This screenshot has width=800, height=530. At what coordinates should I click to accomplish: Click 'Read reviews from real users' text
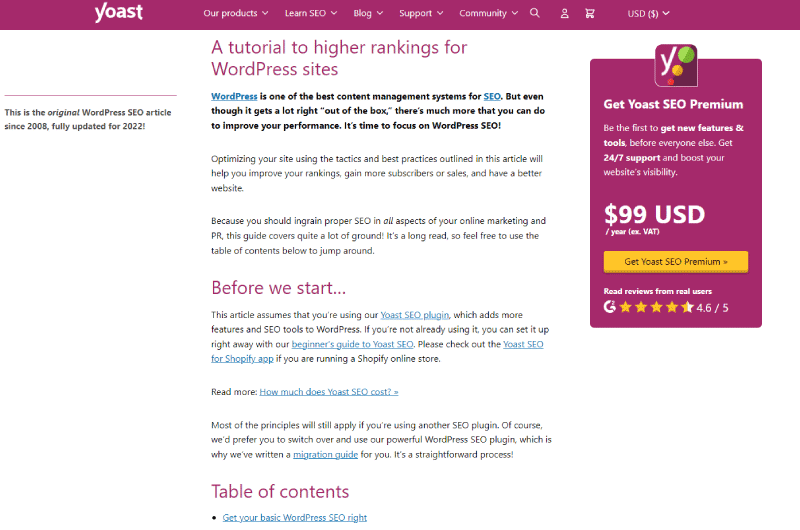[657, 291]
